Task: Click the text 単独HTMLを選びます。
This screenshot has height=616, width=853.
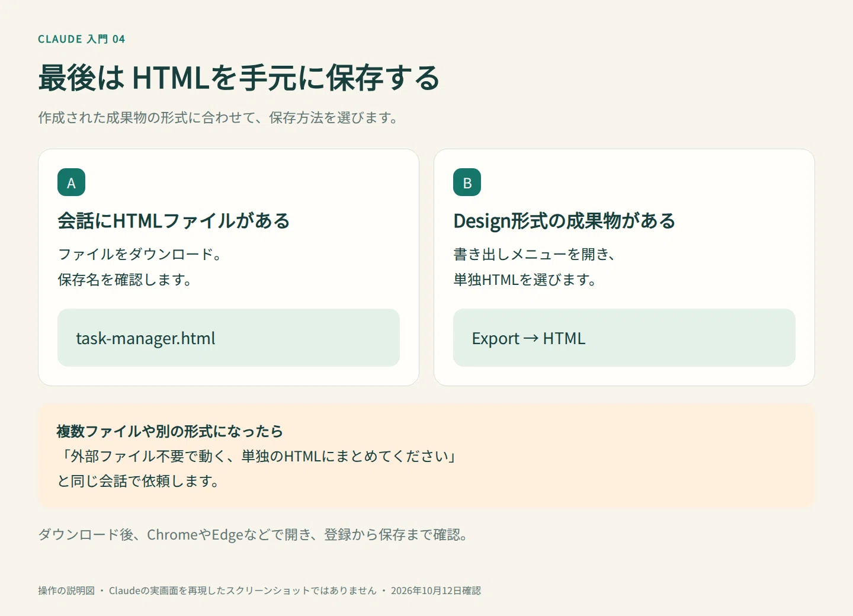Action: point(525,280)
